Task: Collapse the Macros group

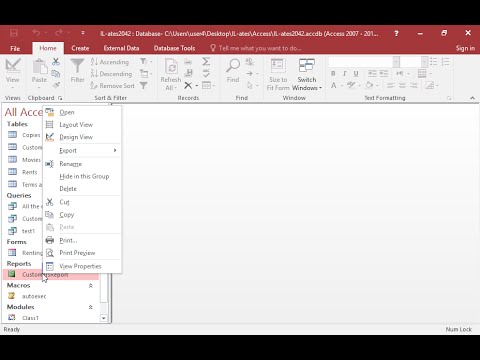Action: [x=90, y=286]
